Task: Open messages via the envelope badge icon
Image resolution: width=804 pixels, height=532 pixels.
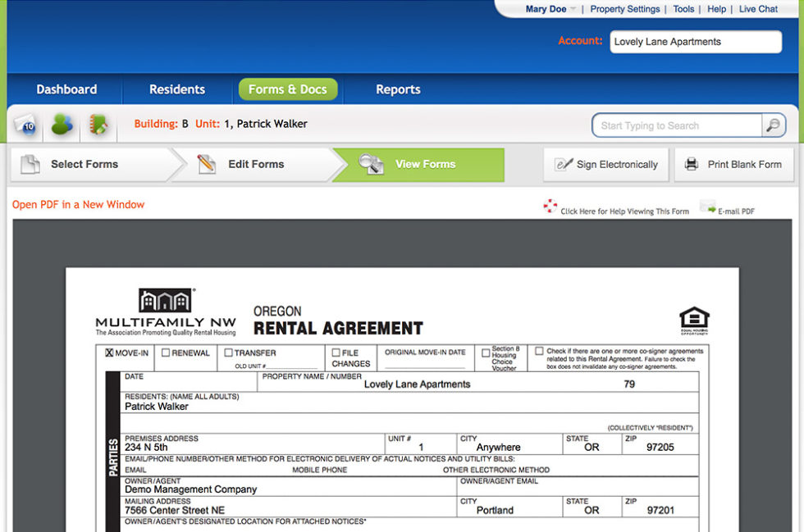Action: click(x=25, y=125)
